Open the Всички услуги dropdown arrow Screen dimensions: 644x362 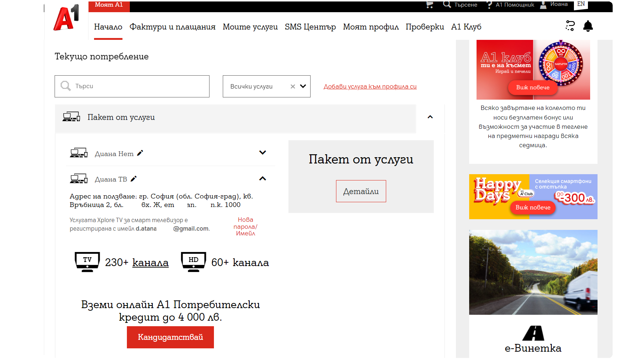tap(303, 86)
